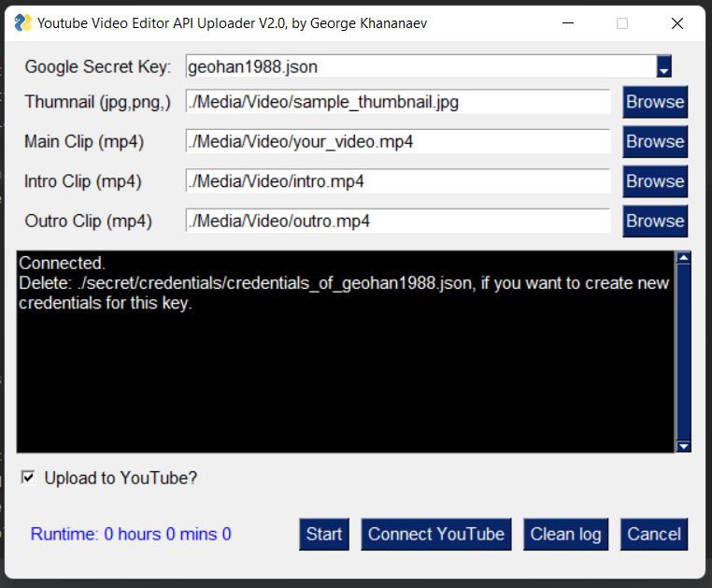Screen dimensions: 712x588
Task: Browse for the Thumbnail file
Action: tap(655, 102)
